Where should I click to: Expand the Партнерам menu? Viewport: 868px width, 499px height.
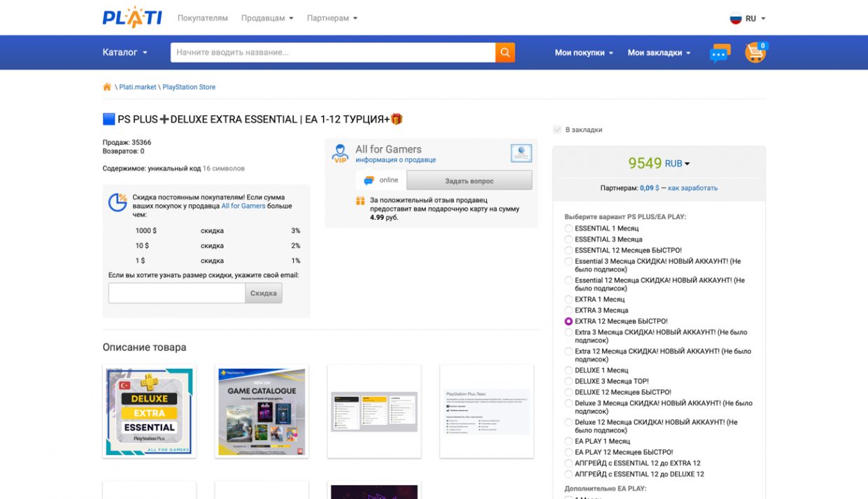click(x=332, y=18)
